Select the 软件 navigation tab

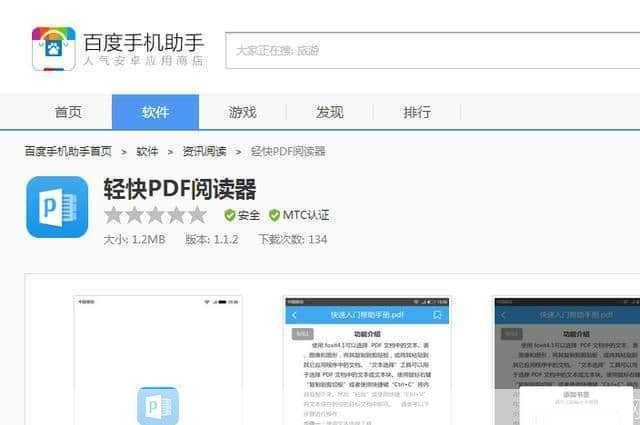(x=156, y=112)
